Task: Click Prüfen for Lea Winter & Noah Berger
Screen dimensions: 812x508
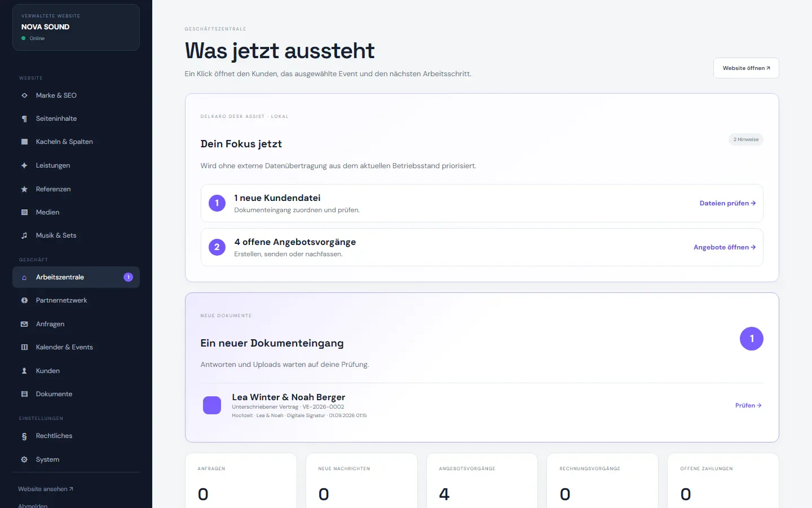Action: coord(748,405)
